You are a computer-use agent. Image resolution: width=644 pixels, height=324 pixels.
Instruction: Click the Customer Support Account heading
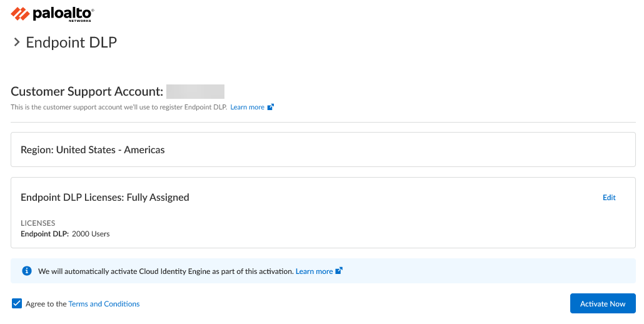[x=87, y=91]
